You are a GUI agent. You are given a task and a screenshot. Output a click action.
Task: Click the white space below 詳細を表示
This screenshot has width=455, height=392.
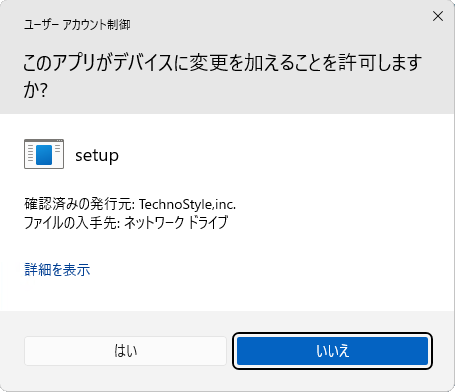point(227,295)
